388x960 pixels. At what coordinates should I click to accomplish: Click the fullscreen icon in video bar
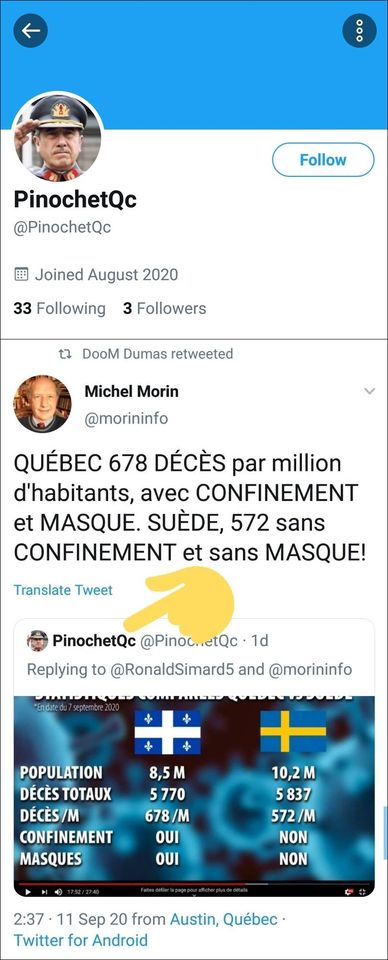pos(363,891)
